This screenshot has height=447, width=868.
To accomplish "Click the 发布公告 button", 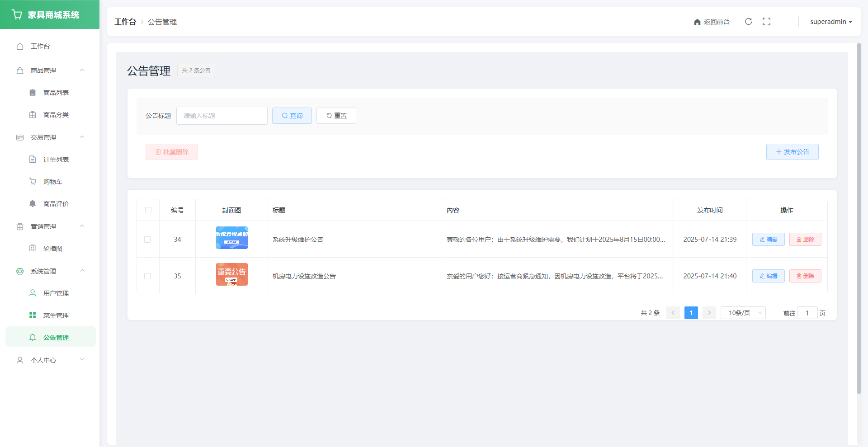I will pyautogui.click(x=792, y=152).
